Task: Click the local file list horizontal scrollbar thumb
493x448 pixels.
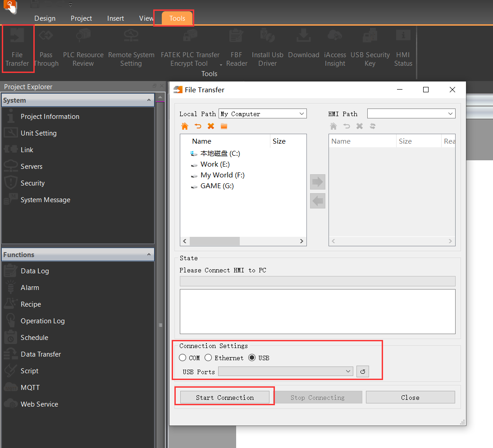Action: pos(215,241)
